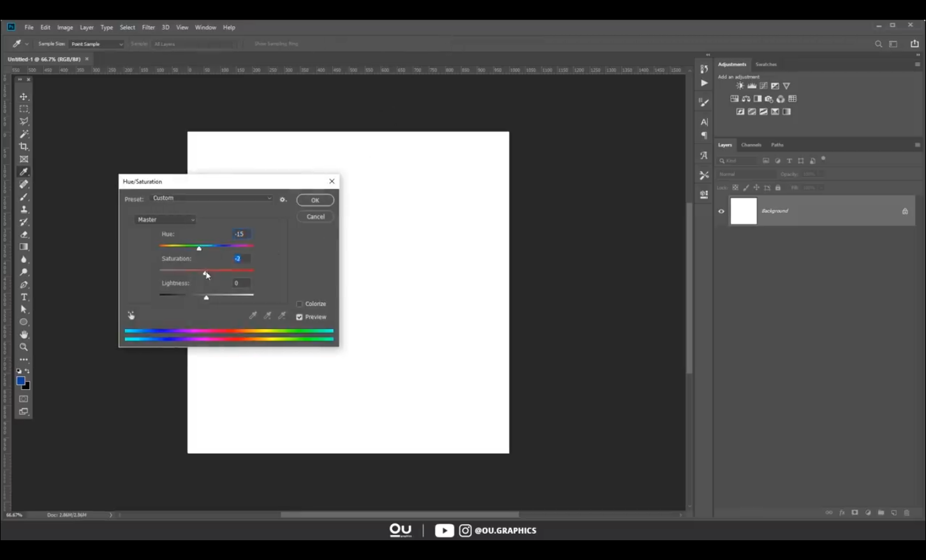Open the Layers panel menu
926x560 pixels.
918,145
